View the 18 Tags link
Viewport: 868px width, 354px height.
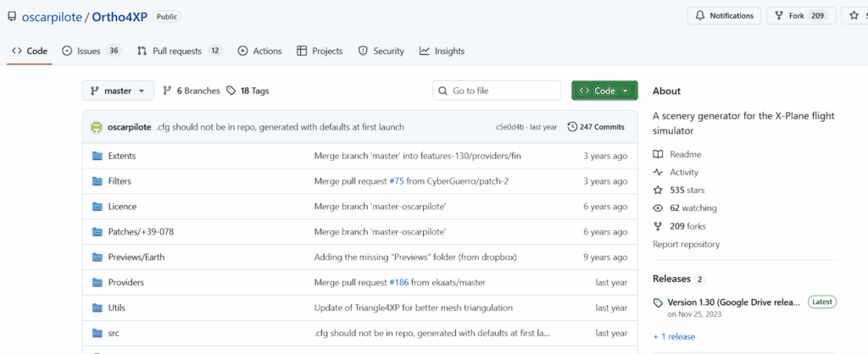[248, 91]
